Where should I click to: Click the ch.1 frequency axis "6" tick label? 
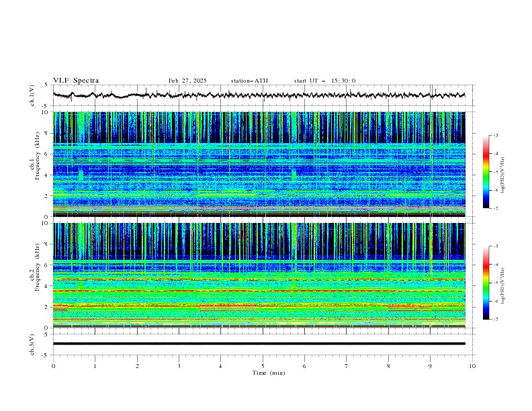47,154
